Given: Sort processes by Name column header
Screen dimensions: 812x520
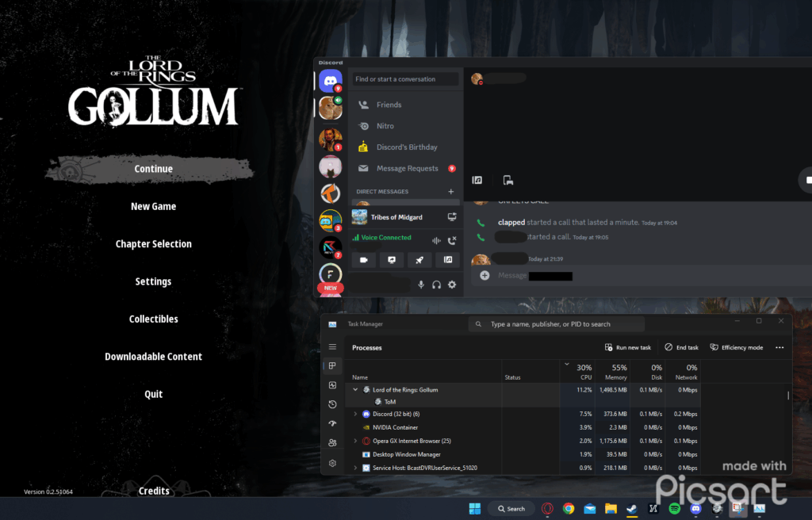Looking at the screenshot, I should pos(360,377).
